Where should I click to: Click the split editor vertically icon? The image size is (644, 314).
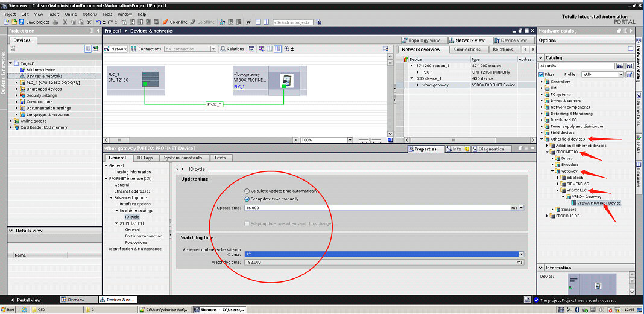[x=266, y=22]
